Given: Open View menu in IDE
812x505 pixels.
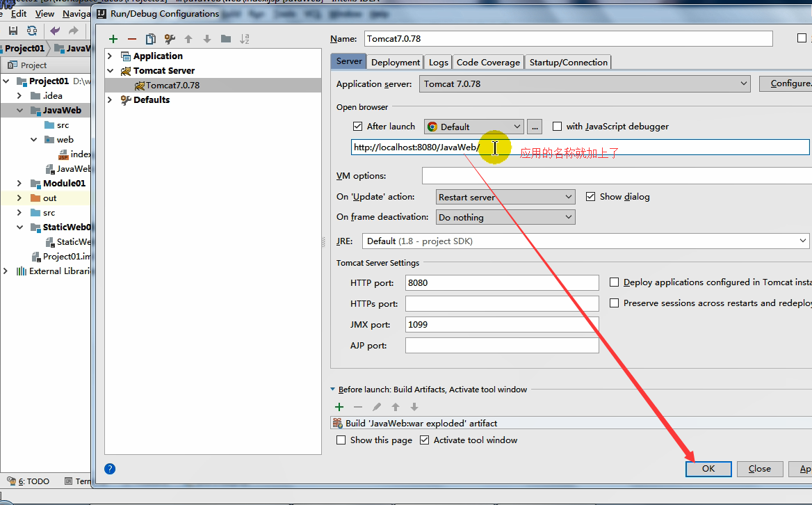Looking at the screenshot, I should pos(44,14).
